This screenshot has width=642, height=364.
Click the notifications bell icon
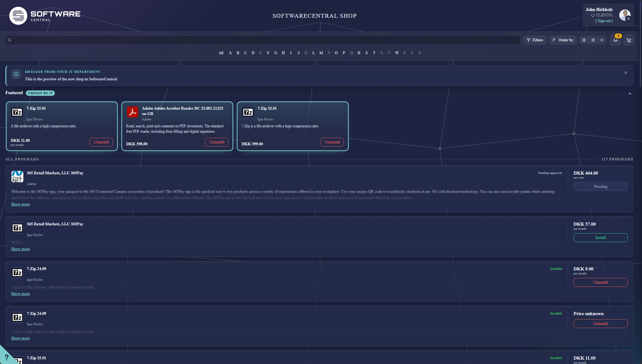click(x=615, y=40)
